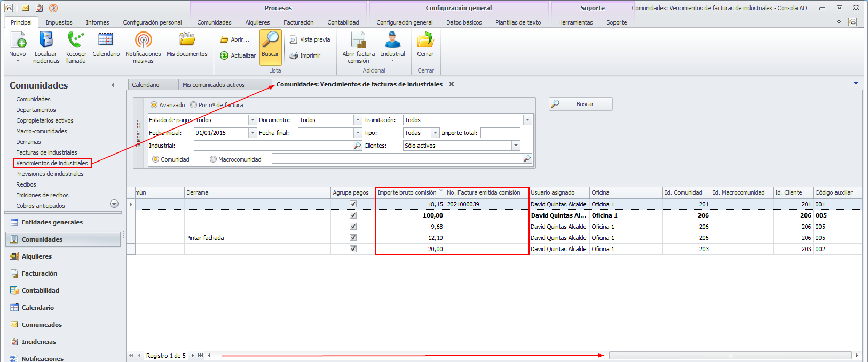Toggle Agrupa pagos checkbox in first row
The height and width of the screenshot is (362, 868).
point(353,204)
